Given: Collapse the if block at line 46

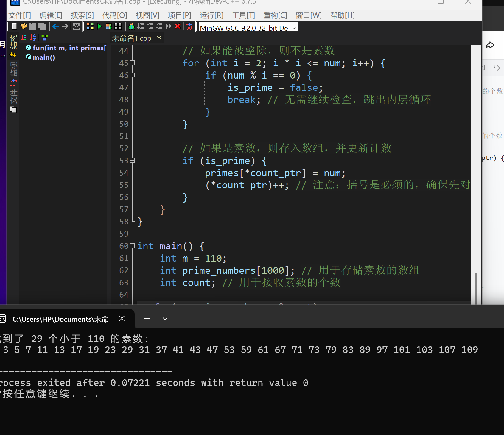Looking at the screenshot, I should [x=133, y=75].
